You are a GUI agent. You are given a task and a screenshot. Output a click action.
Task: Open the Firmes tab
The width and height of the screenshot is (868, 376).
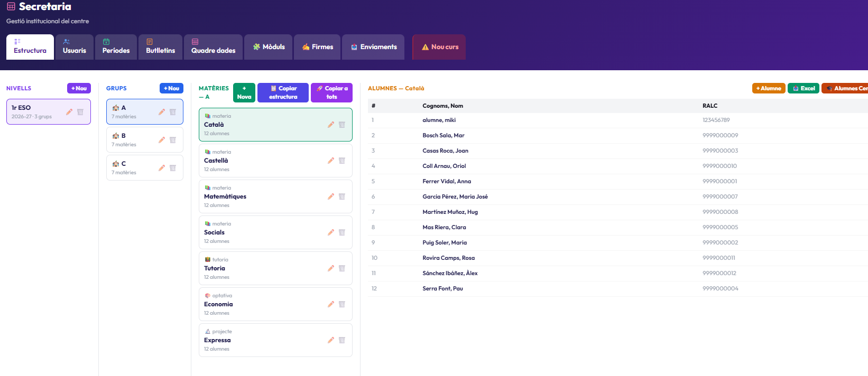coord(317,47)
